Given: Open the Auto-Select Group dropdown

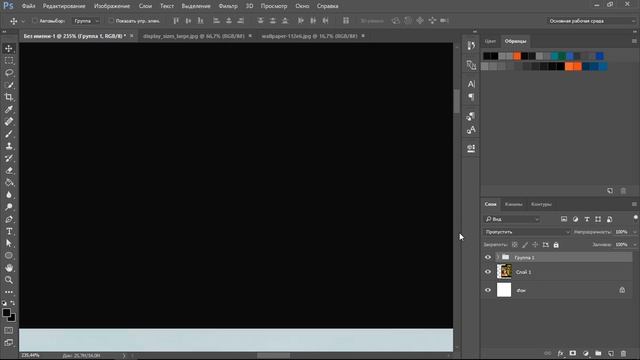Looking at the screenshot, I should (x=86, y=21).
